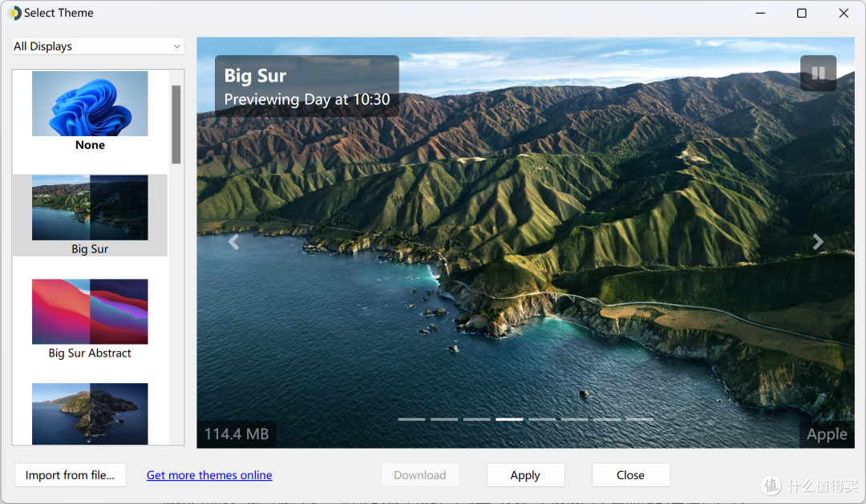The width and height of the screenshot is (866, 504).
Task: Jump to the second slide indicator dash
Action: click(x=444, y=420)
